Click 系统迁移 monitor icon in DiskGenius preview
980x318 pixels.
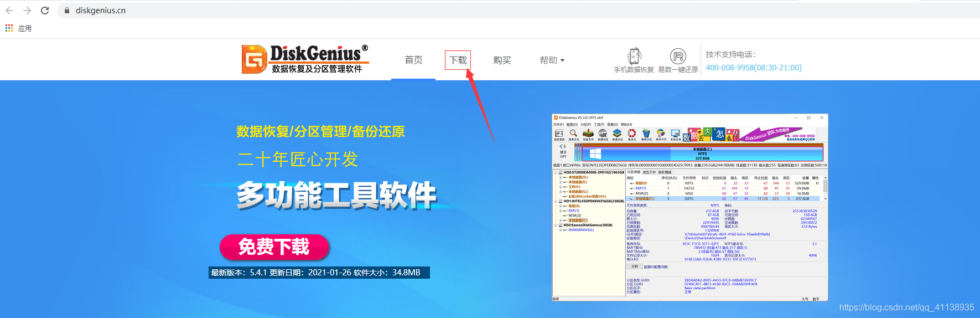tap(676, 135)
